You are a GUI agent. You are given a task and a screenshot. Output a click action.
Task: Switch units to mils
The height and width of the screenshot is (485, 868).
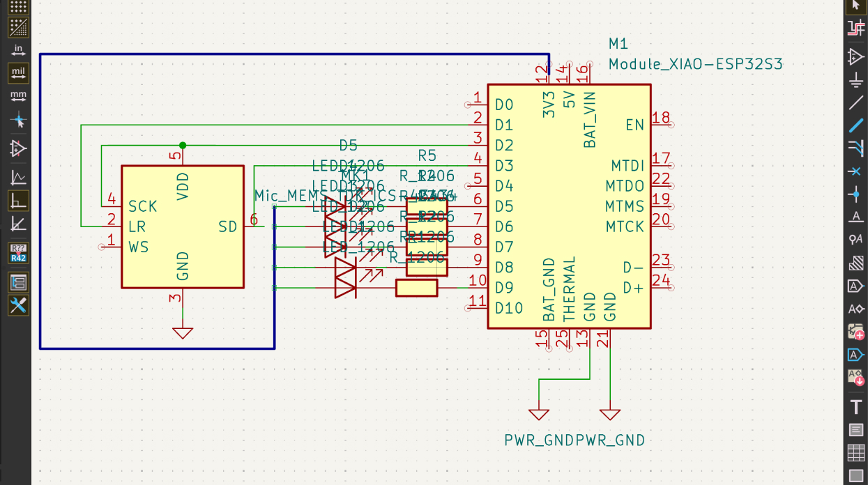point(18,72)
